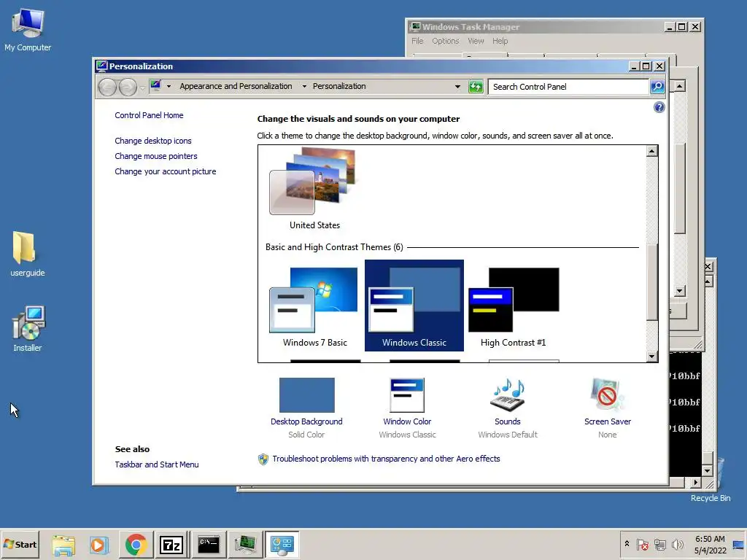This screenshot has width=747, height=560.
Task: Go back using the Back arrow button
Action: coord(108,87)
